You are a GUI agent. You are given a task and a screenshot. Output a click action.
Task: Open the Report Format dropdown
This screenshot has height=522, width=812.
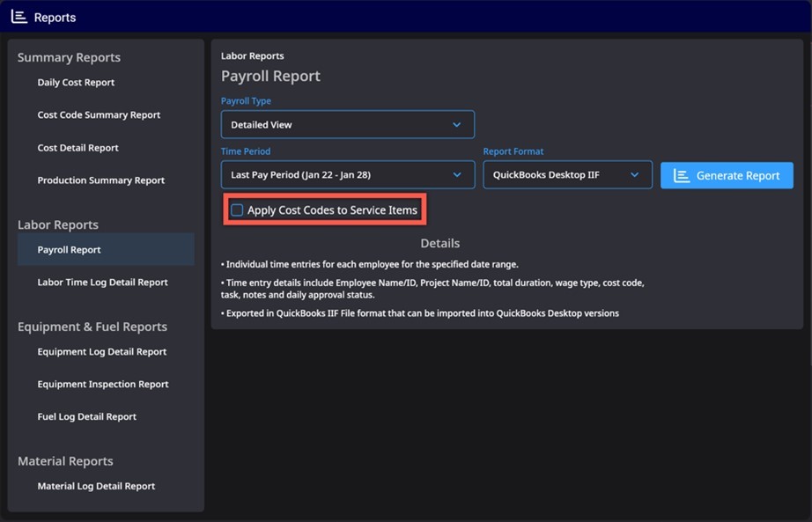(x=567, y=175)
